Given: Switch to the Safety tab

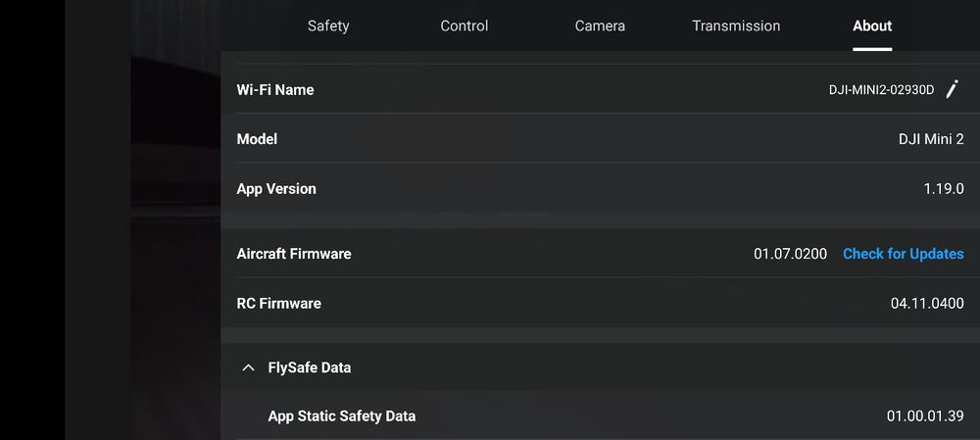Looking at the screenshot, I should click(328, 25).
